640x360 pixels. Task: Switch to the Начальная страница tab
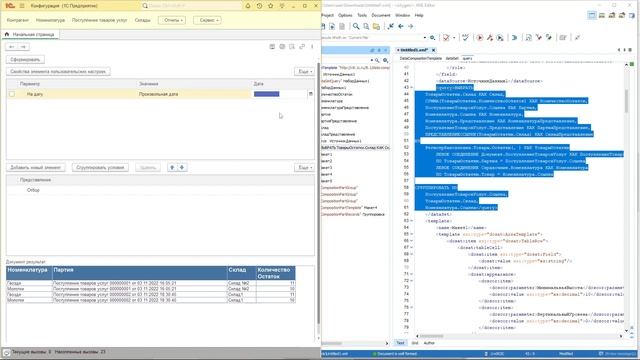coord(30,35)
